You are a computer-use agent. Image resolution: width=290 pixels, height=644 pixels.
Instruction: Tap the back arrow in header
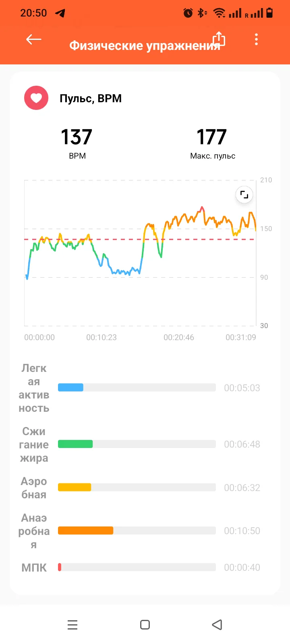point(34,39)
